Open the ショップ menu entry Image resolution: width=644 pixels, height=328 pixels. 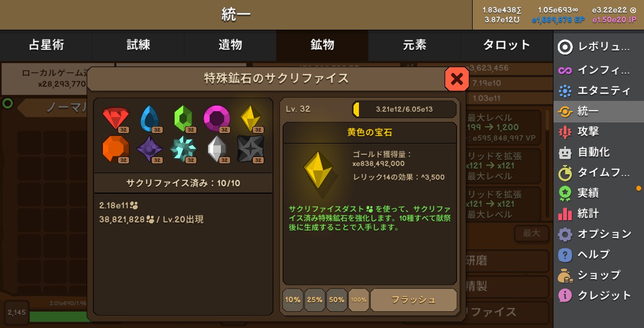(598, 275)
